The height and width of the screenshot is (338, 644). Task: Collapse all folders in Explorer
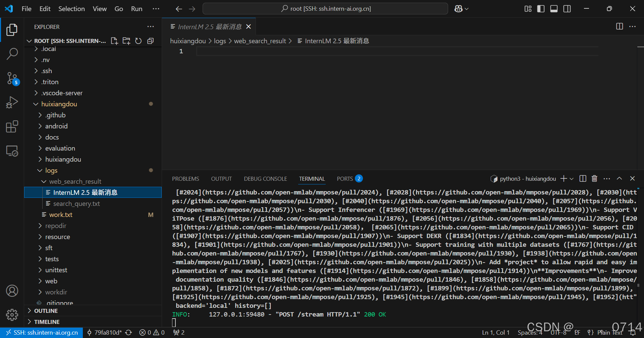coord(151,41)
